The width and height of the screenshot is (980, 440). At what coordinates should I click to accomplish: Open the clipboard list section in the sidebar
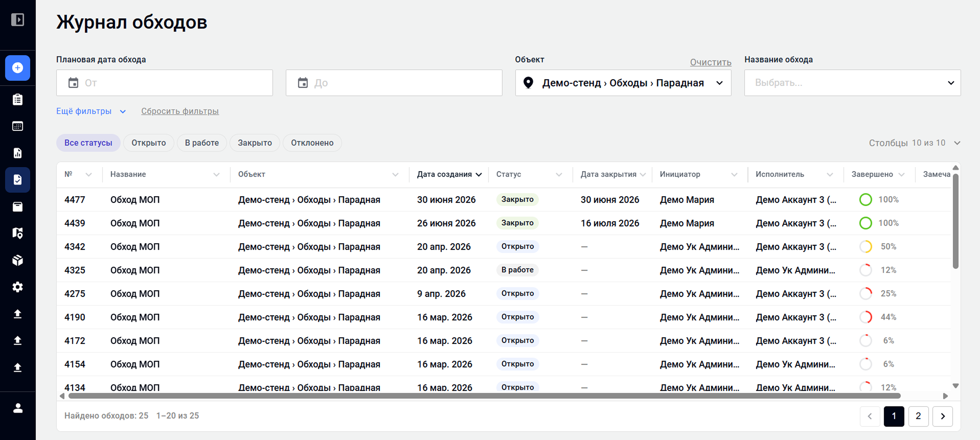coord(18,100)
